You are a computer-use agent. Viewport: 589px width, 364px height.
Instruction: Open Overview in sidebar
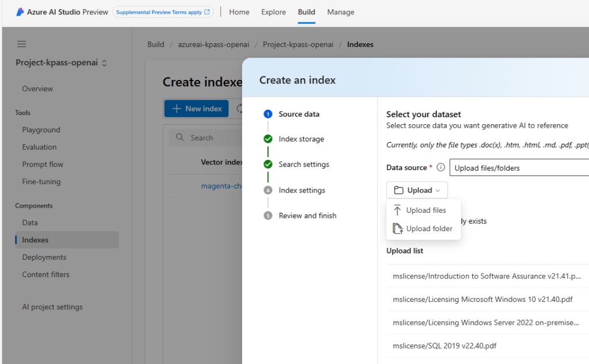click(37, 89)
